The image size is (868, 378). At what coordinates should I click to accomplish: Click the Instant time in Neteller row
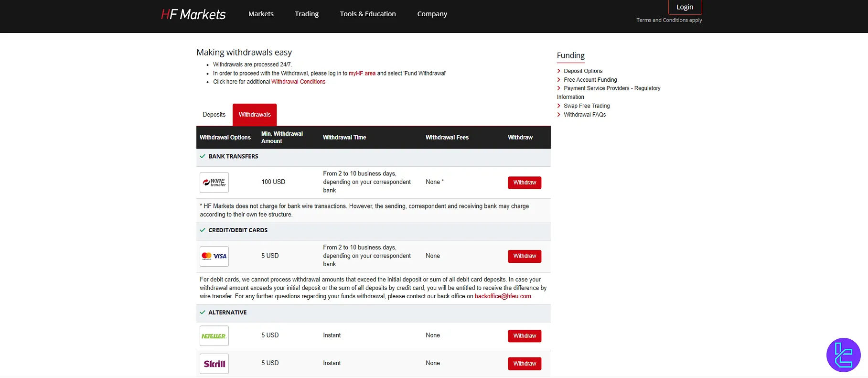[x=332, y=335]
